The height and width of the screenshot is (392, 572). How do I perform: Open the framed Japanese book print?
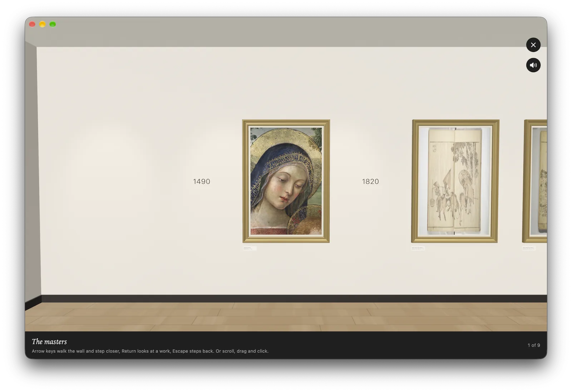(x=455, y=181)
